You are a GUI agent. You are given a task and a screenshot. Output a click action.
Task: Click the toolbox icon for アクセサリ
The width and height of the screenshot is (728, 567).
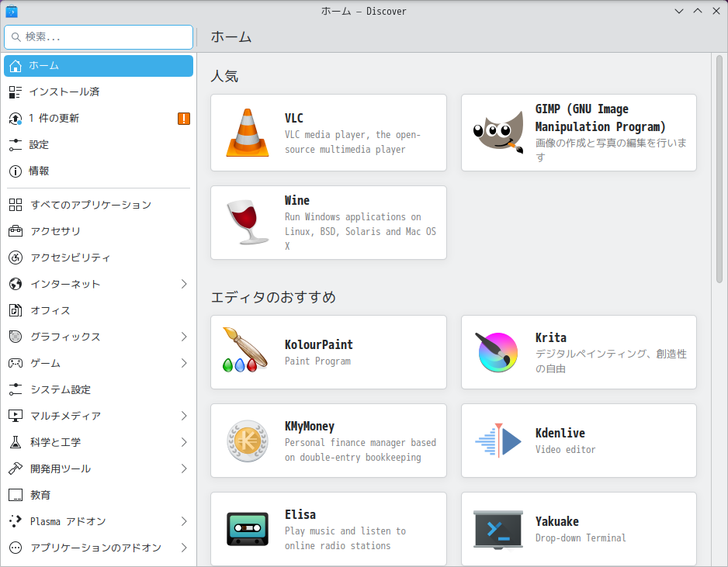tap(16, 231)
